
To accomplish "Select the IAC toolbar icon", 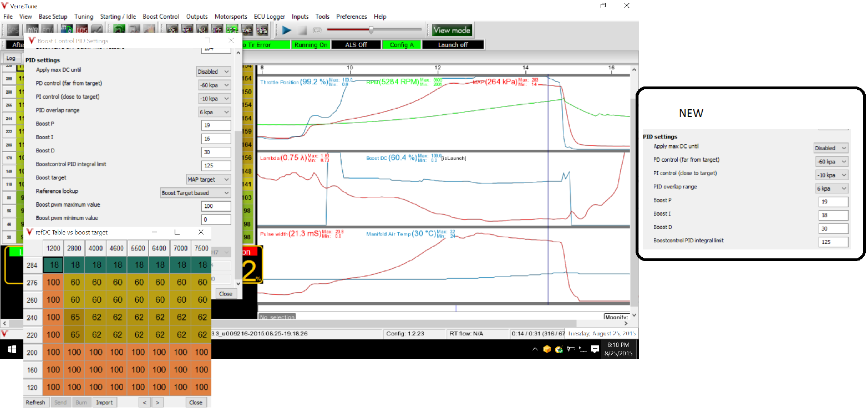I will coord(247,29).
